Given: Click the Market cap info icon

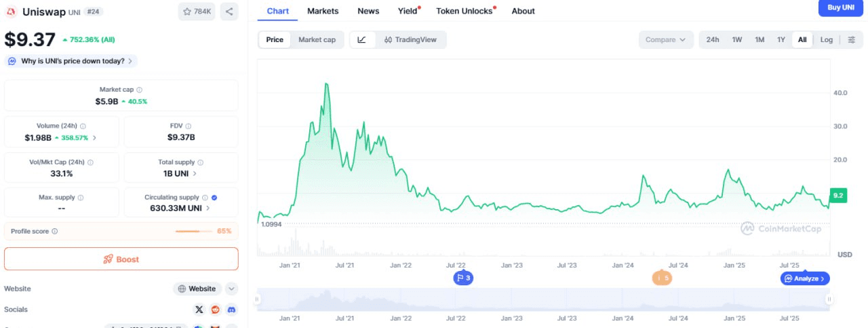Looking at the screenshot, I should (140, 90).
